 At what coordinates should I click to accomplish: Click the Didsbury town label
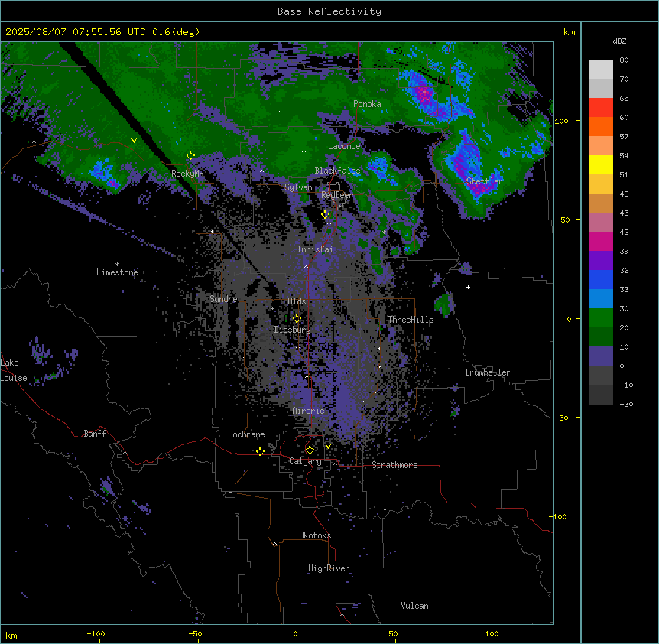(x=293, y=330)
